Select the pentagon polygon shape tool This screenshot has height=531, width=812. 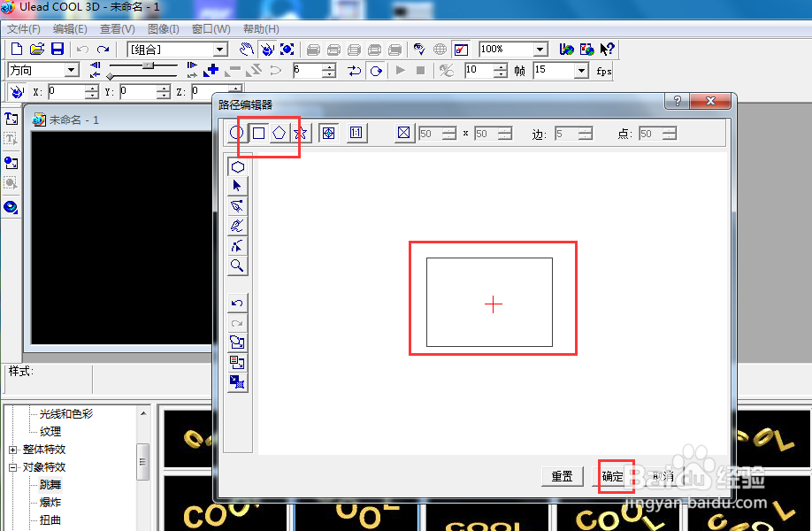(280, 133)
